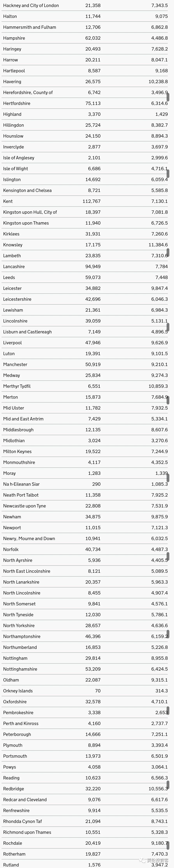Click Orkney Islands value 314.3
Screen dimensions: 174x868
[x=161, y=691]
